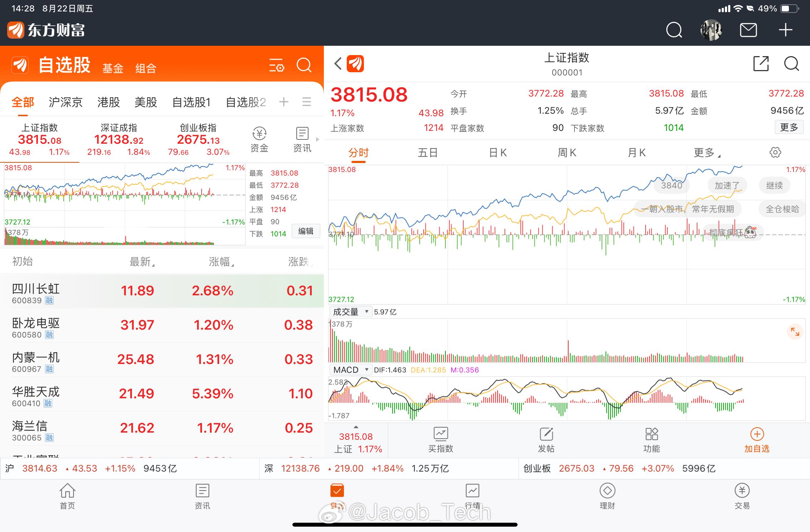This screenshot has height=532, width=810.
Task: Switch to 基金 in orange header
Action: pos(113,68)
